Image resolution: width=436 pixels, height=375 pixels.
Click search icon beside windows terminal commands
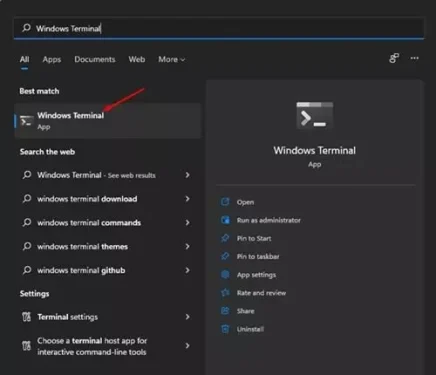pos(27,222)
